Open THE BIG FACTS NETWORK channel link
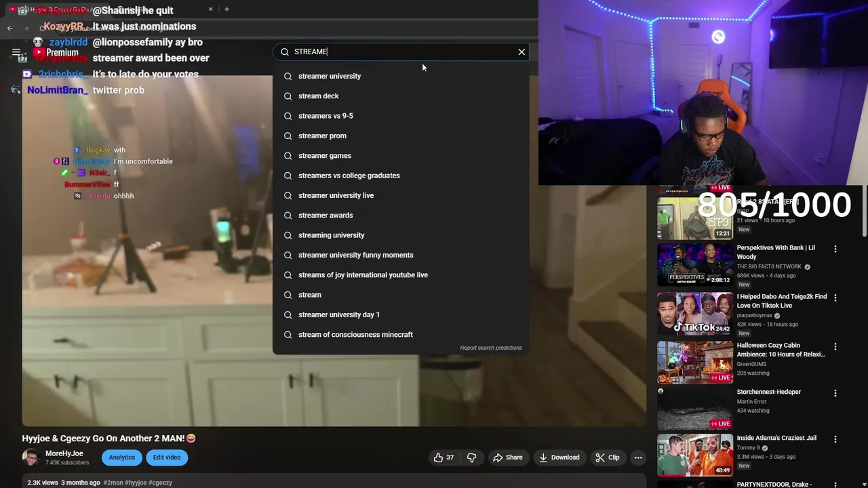The height and width of the screenshot is (488, 868). pos(769,266)
